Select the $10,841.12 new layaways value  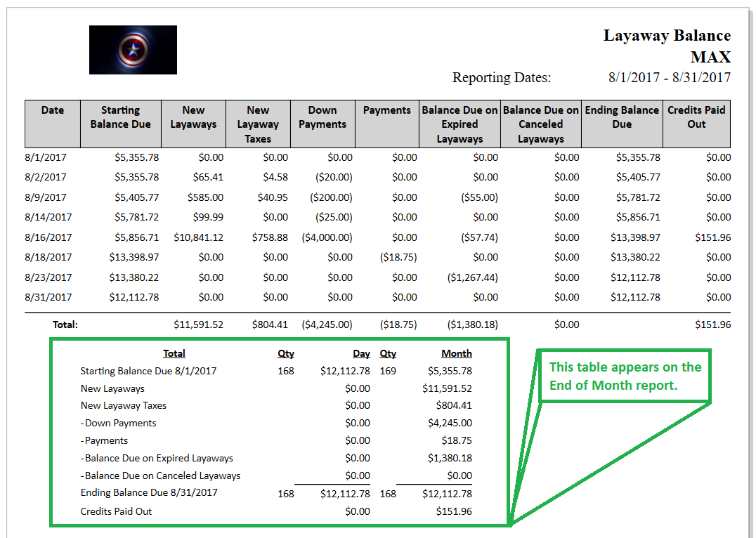tap(198, 237)
